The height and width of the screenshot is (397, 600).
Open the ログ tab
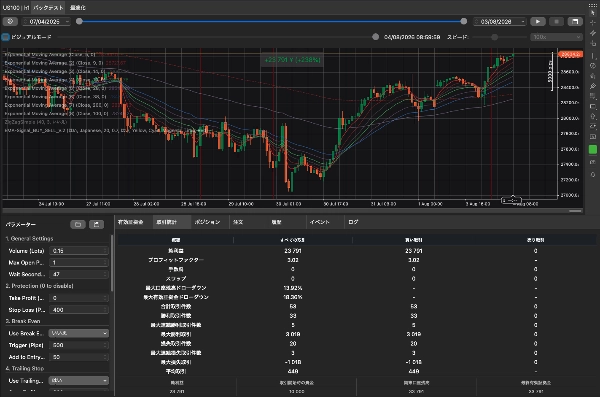(x=353, y=222)
